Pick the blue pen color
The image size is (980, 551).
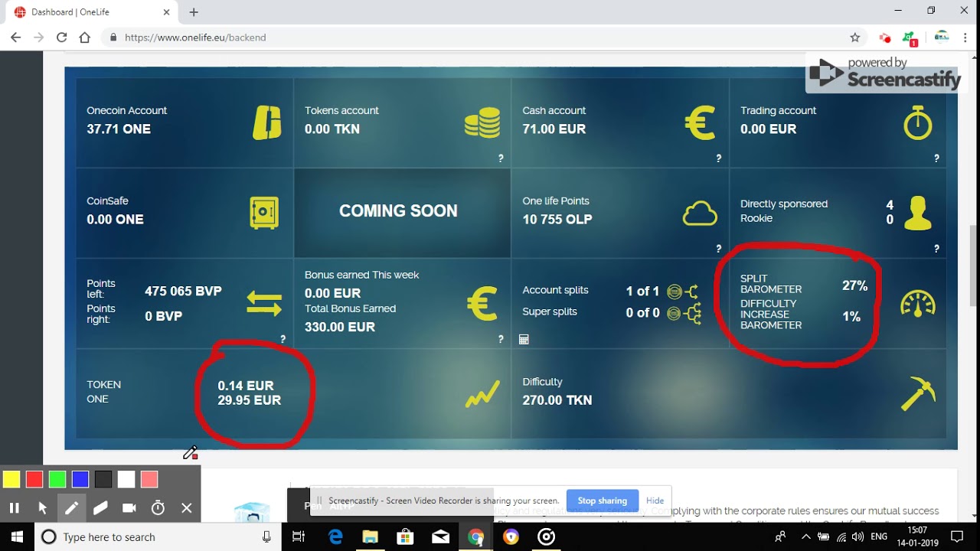click(80, 480)
